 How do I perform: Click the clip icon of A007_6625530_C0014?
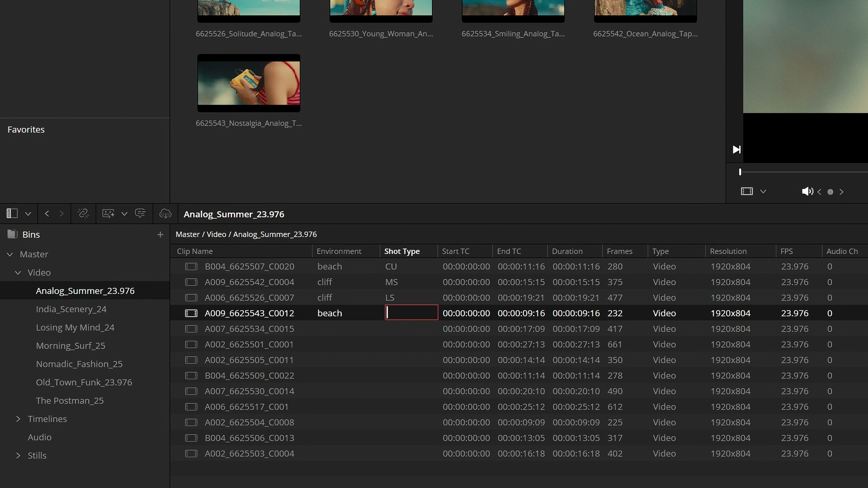pos(191,391)
